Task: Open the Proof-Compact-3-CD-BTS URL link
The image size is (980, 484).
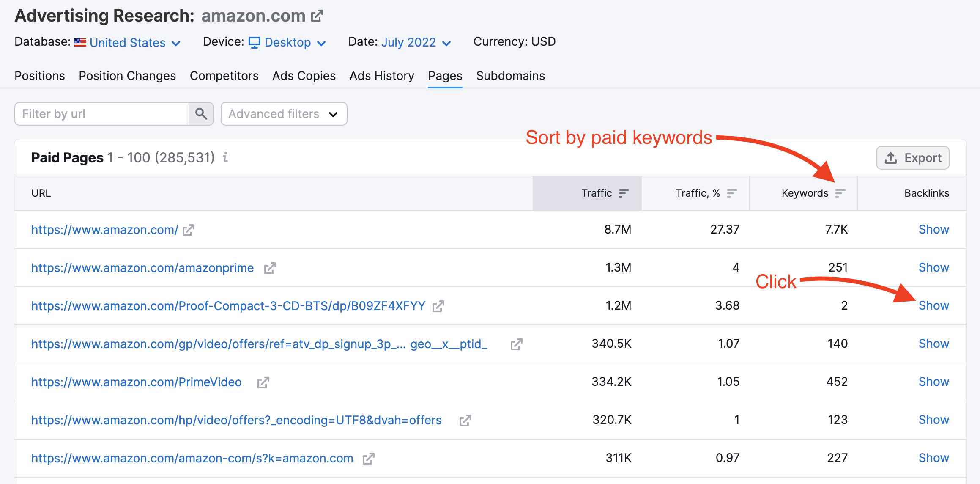Action: click(x=228, y=306)
